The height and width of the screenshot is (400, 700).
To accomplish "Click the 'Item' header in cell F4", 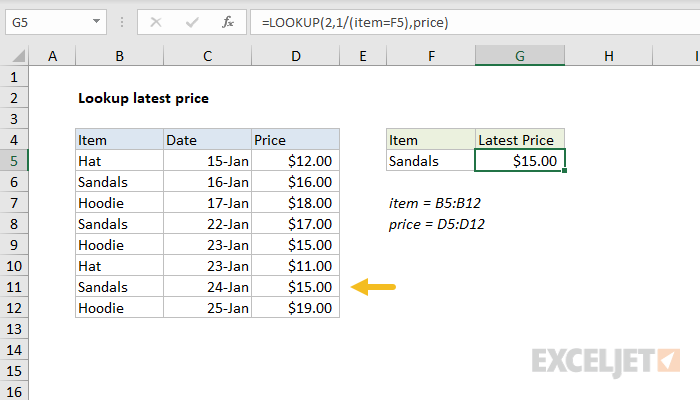I will pos(431,140).
